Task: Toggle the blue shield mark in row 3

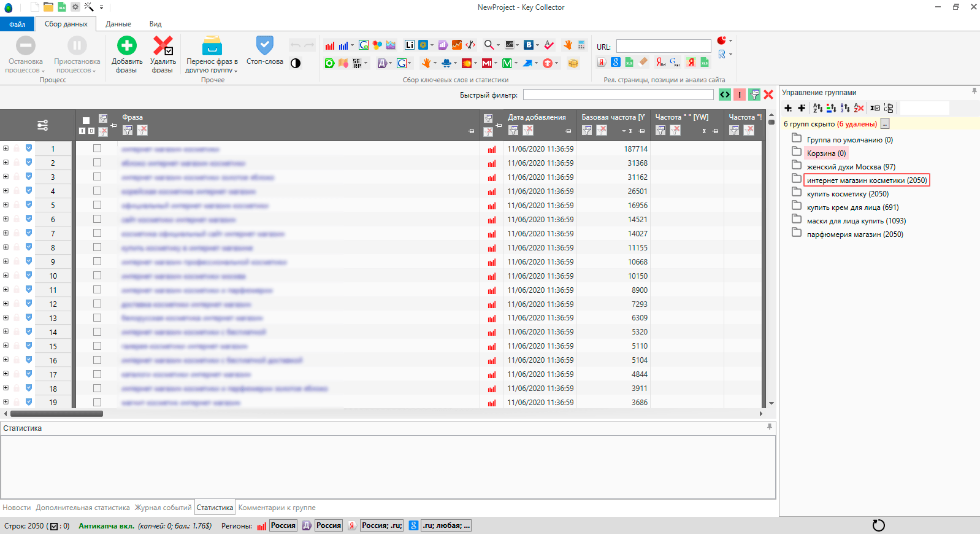Action: (29, 176)
